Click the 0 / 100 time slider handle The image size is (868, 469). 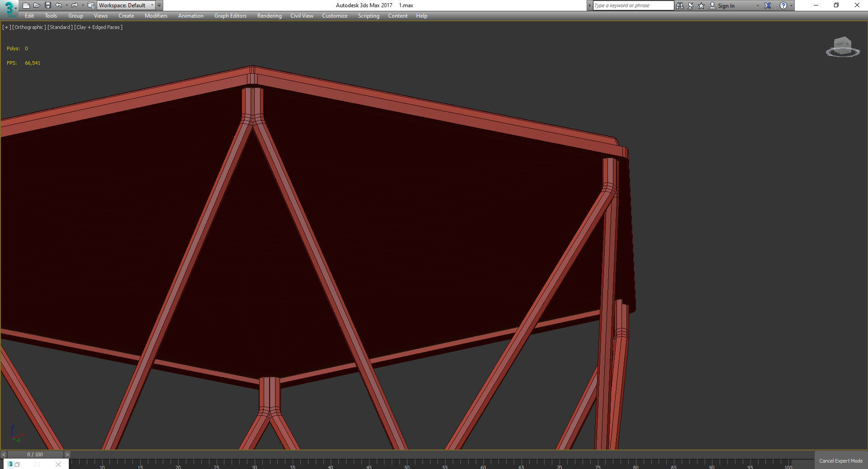pos(35,455)
